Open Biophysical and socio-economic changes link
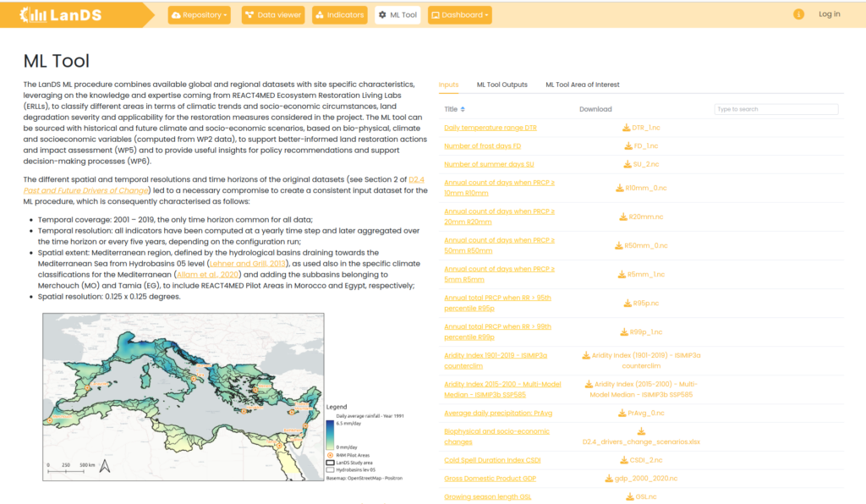 496,436
